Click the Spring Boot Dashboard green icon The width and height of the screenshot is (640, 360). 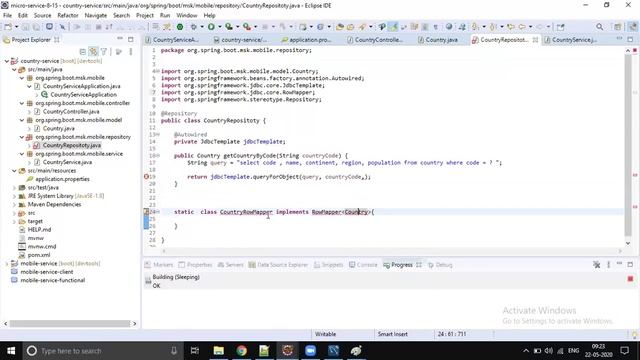coord(180,27)
